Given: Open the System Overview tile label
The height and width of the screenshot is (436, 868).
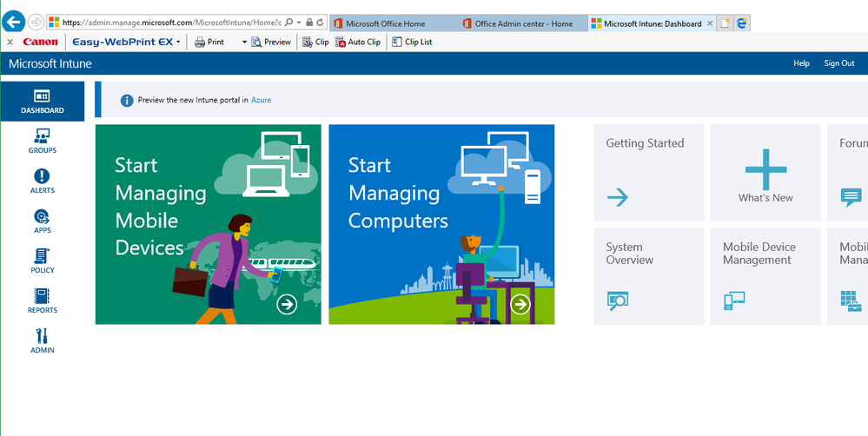Looking at the screenshot, I should click(x=629, y=254).
